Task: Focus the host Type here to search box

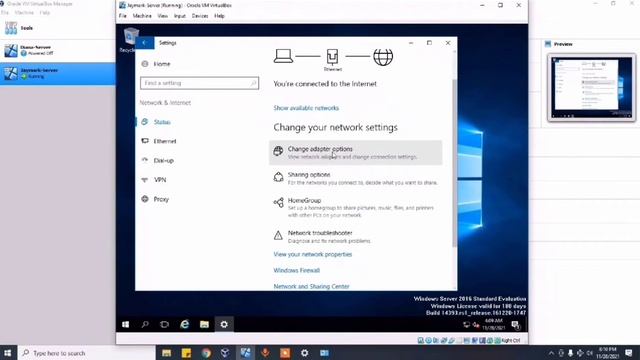Action: click(87, 353)
